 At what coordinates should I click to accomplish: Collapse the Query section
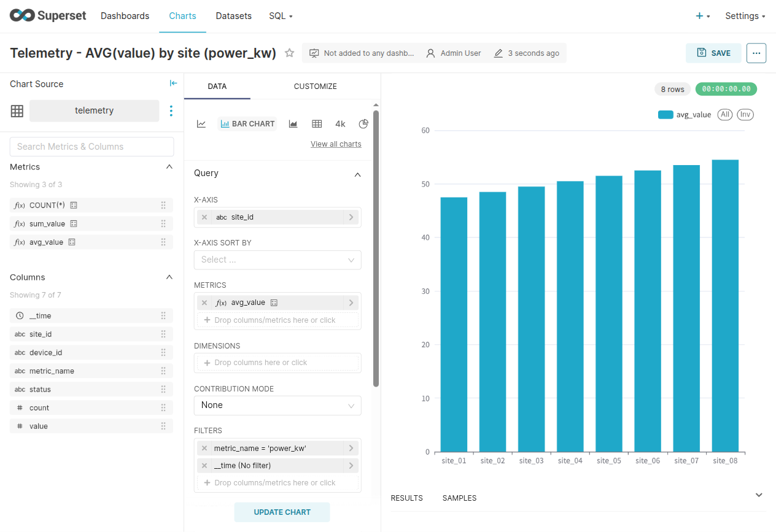pos(358,174)
